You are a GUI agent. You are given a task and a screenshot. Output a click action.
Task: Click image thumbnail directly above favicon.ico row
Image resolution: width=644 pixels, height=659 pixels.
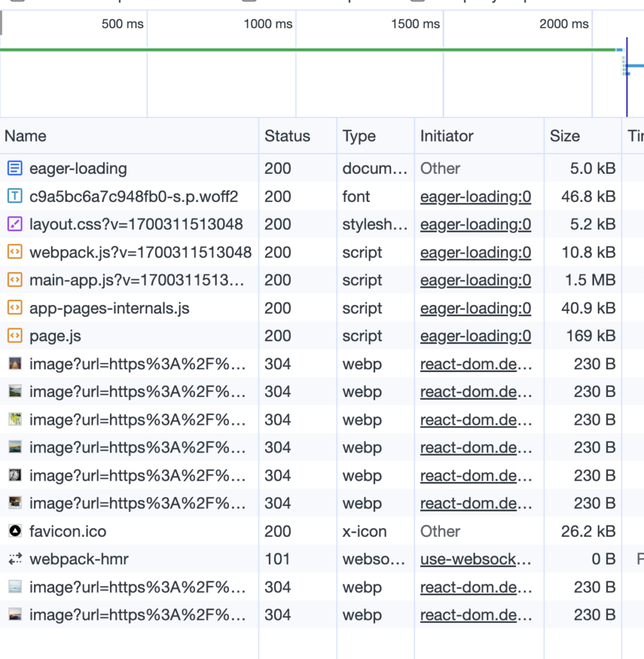point(15,503)
